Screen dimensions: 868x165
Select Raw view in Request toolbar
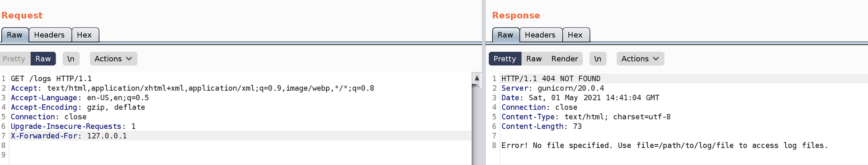(x=43, y=59)
